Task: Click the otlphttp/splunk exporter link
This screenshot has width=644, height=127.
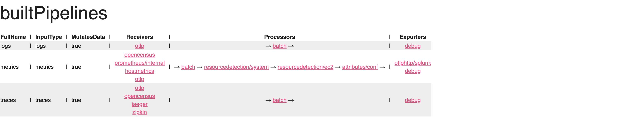Action: pyautogui.click(x=413, y=63)
